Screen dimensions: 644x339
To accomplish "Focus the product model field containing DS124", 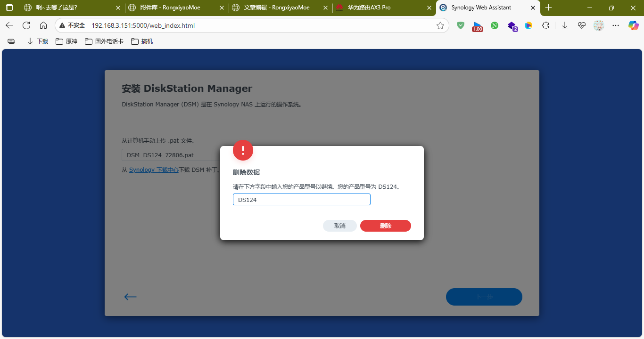I will click(302, 200).
